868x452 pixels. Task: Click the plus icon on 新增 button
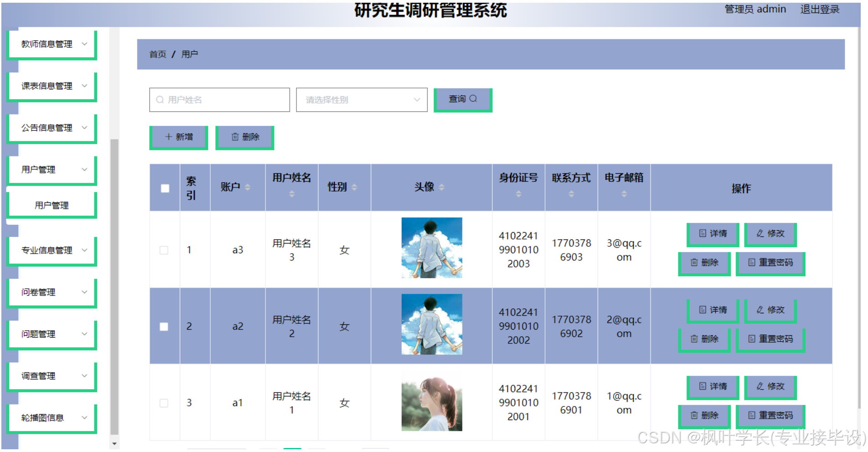(x=168, y=137)
